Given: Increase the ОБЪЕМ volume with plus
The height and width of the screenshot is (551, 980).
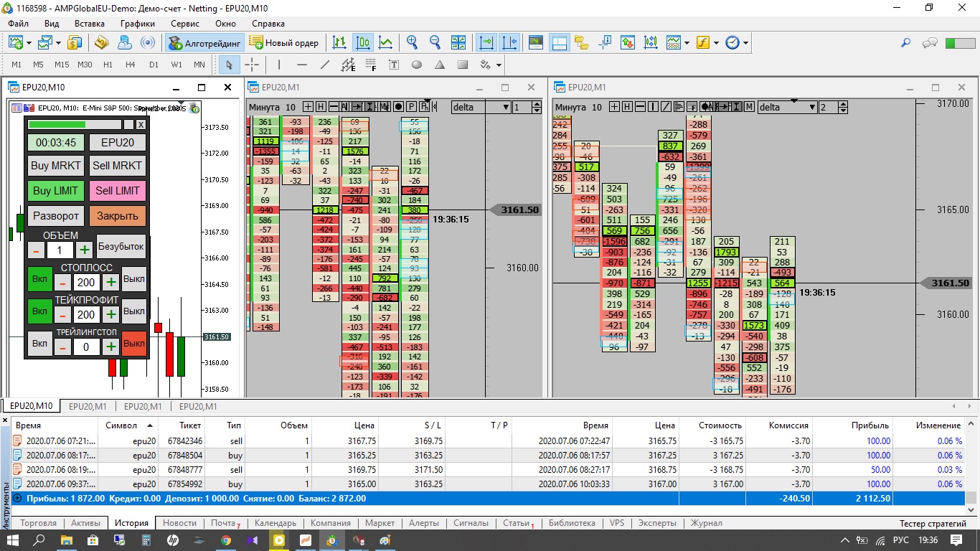Looking at the screenshot, I should tap(85, 250).
